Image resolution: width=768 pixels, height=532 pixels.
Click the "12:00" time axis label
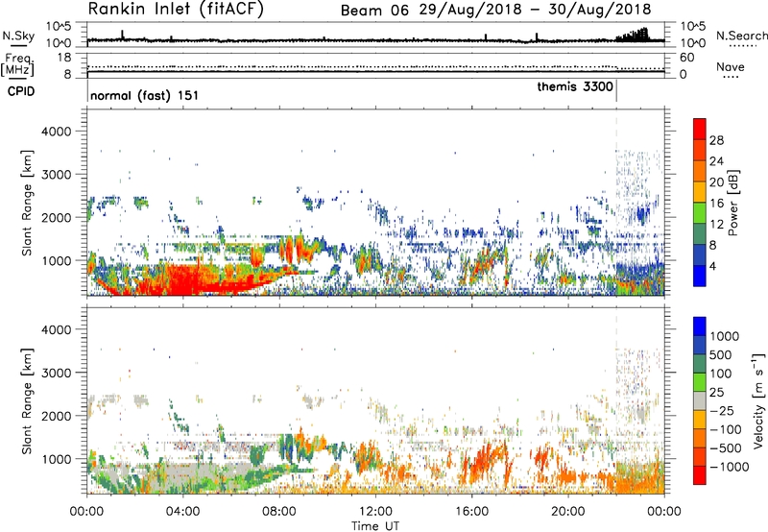(x=375, y=511)
